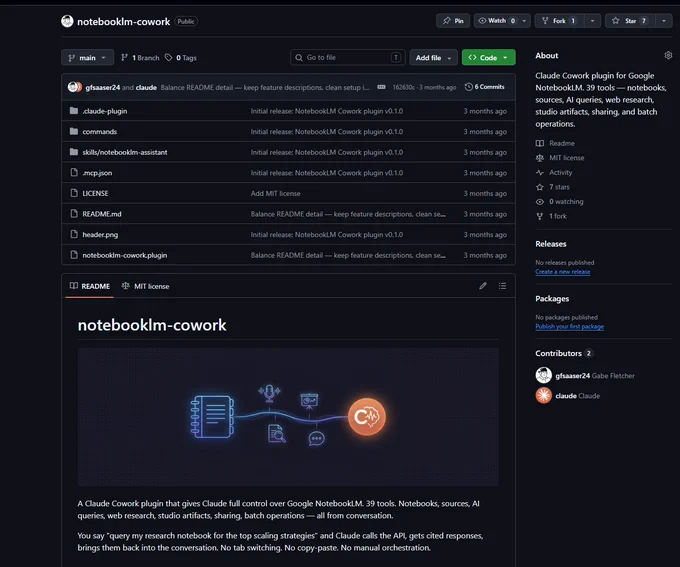
Task: Open the Watch options dropdown arrow
Action: pos(524,21)
